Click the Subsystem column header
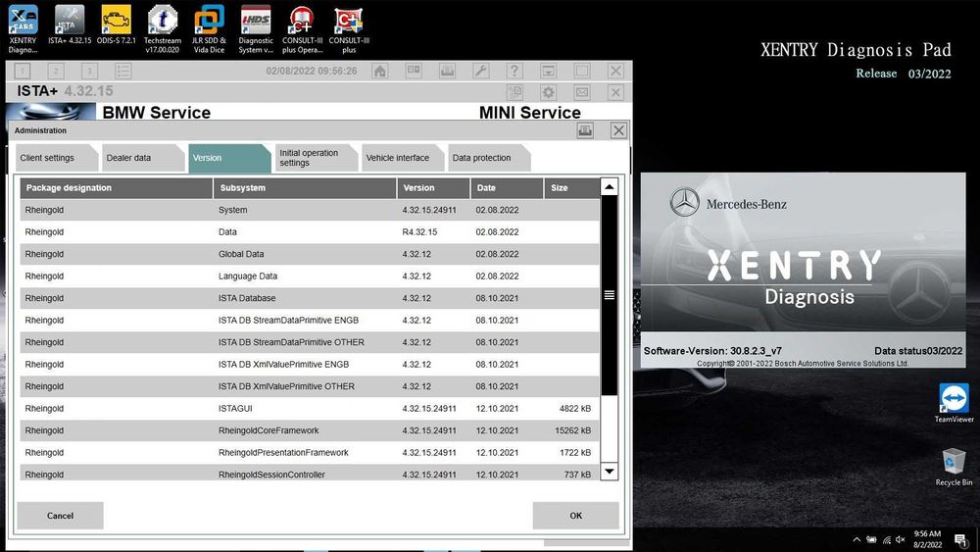 click(x=305, y=187)
